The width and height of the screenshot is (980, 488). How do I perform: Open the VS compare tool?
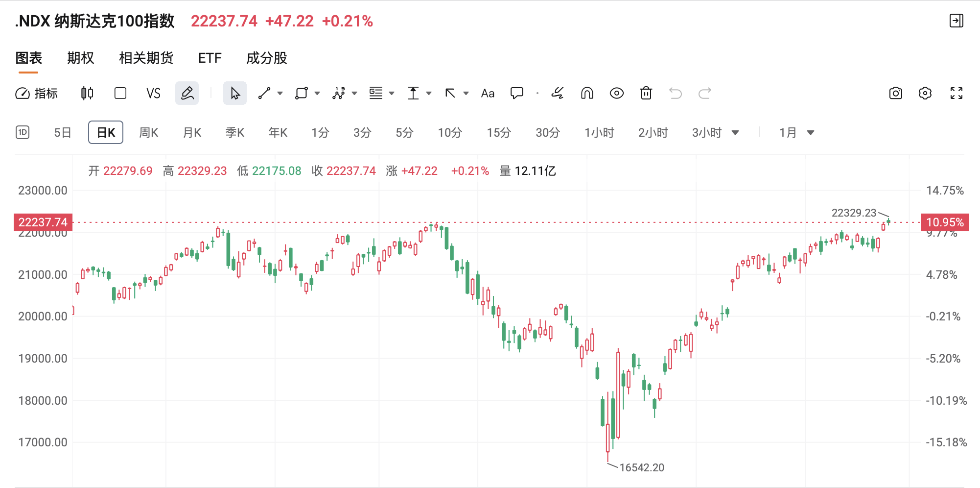[153, 93]
